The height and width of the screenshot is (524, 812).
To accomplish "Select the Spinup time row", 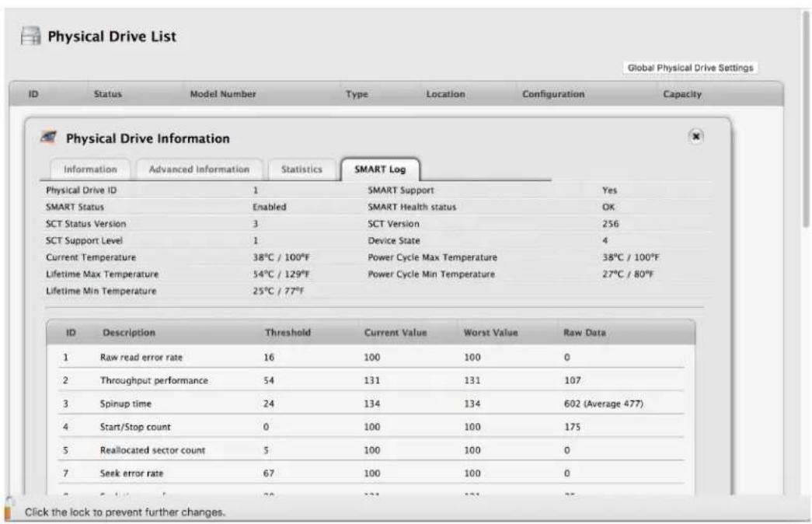I will (x=371, y=403).
